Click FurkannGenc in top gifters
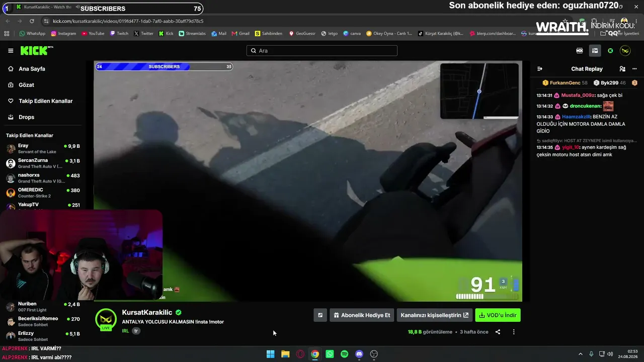This screenshot has width=644, height=362. [565, 83]
